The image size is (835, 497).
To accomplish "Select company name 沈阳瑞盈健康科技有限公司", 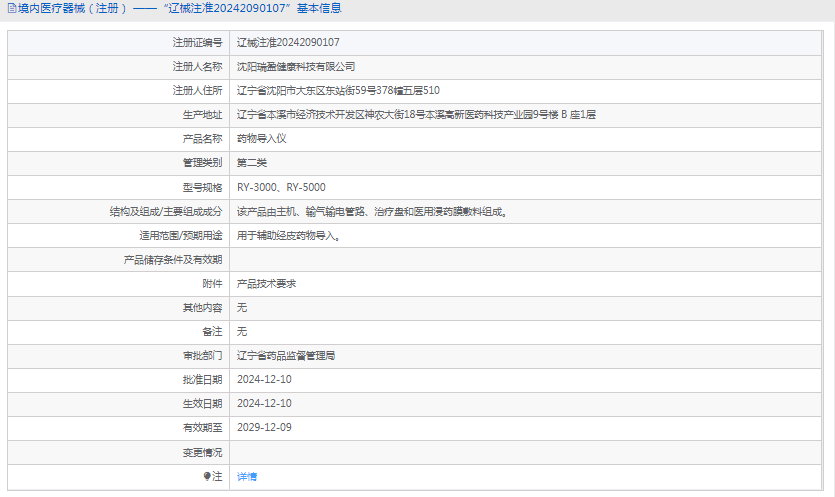I will (296, 67).
